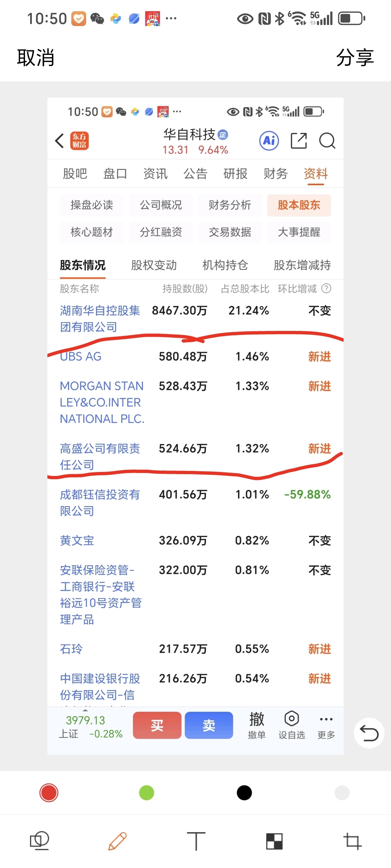Select the pencil draw tool
391x868 pixels.
click(x=117, y=841)
